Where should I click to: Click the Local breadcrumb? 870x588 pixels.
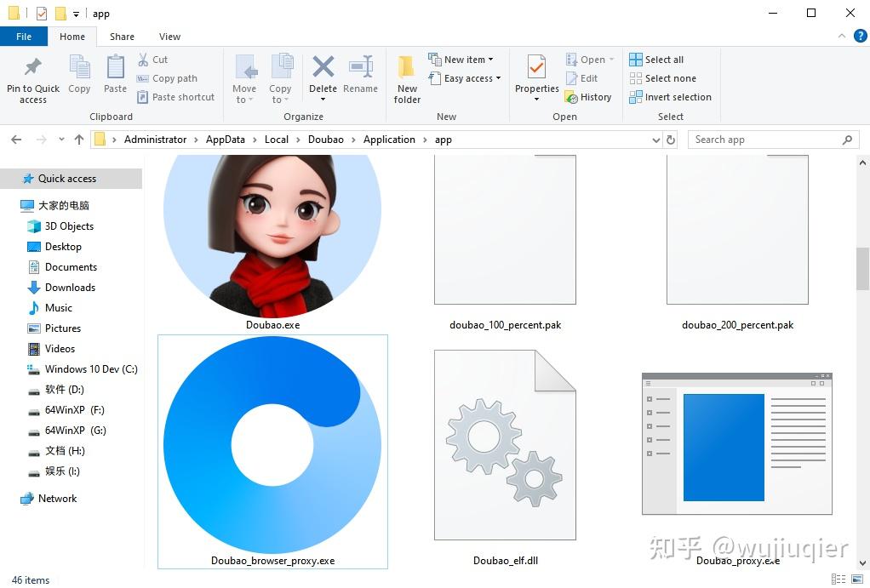(x=277, y=140)
